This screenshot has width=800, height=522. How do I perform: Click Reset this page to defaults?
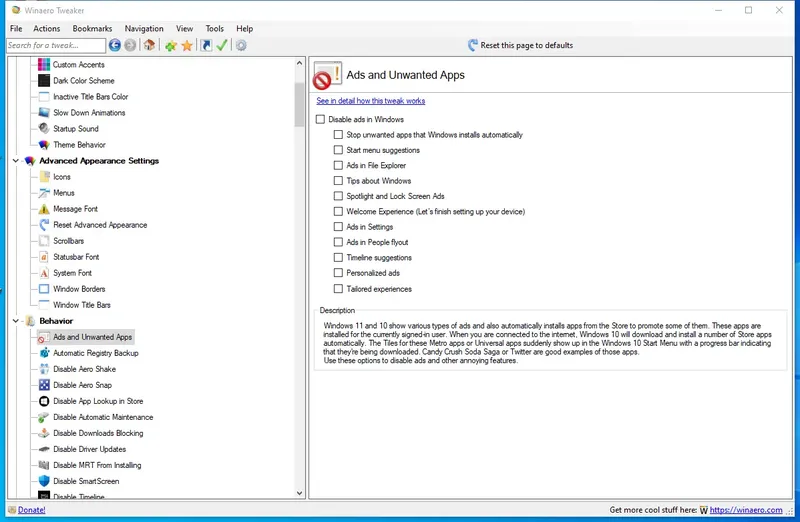[x=520, y=45]
